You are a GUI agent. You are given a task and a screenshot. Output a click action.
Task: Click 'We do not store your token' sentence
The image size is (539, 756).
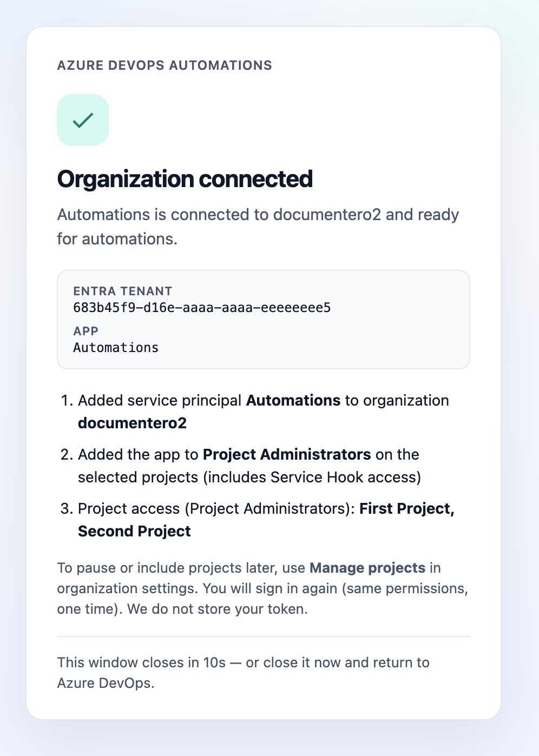(x=218, y=609)
